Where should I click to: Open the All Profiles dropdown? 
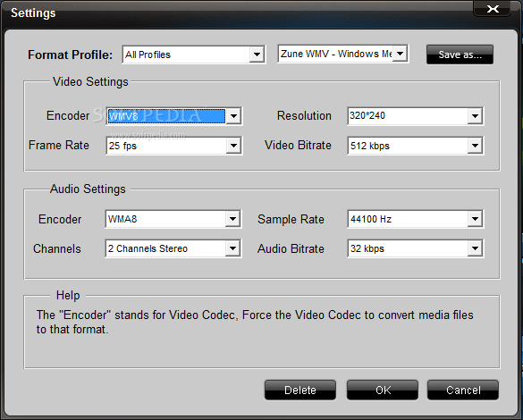[x=257, y=55]
